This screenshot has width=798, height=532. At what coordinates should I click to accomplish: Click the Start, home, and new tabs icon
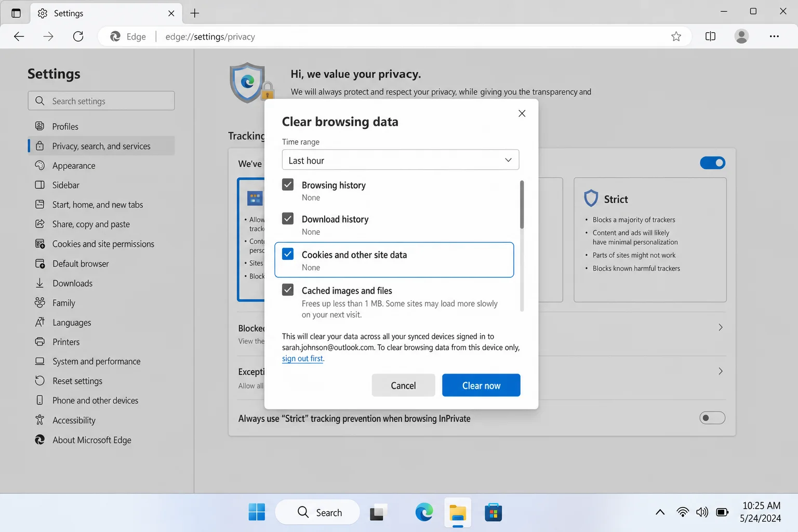coord(39,204)
